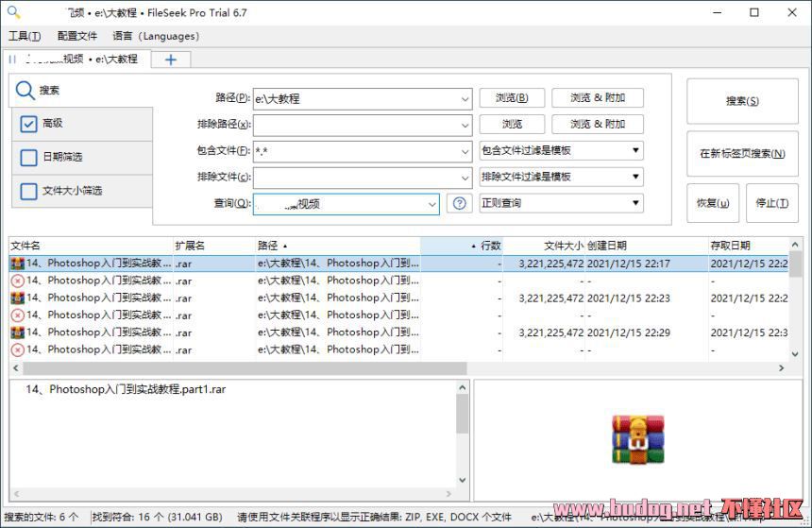Open the 工具(T) menu
The width and height of the screenshot is (812, 528).
pyautogui.click(x=25, y=36)
